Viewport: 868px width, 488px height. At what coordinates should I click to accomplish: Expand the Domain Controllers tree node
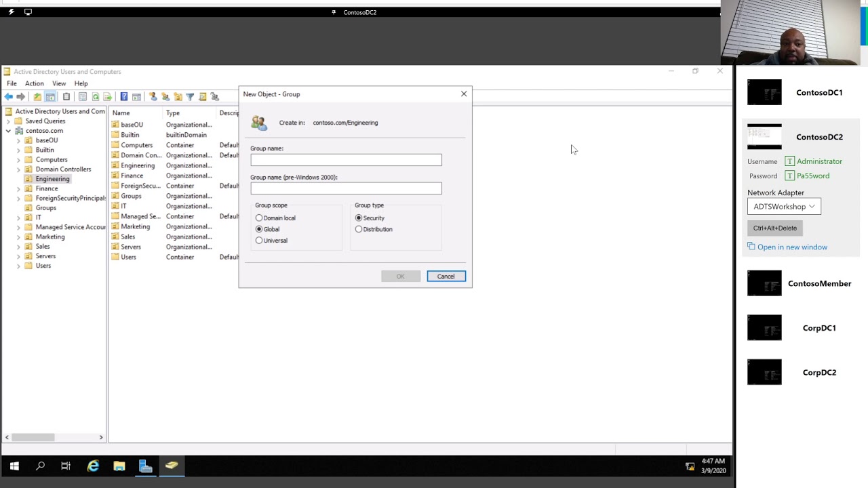pos(18,169)
